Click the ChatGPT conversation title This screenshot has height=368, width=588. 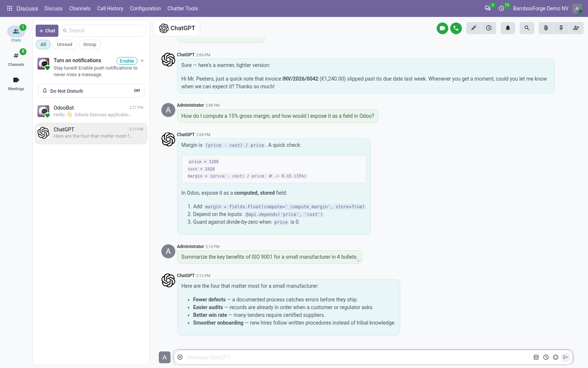point(183,28)
